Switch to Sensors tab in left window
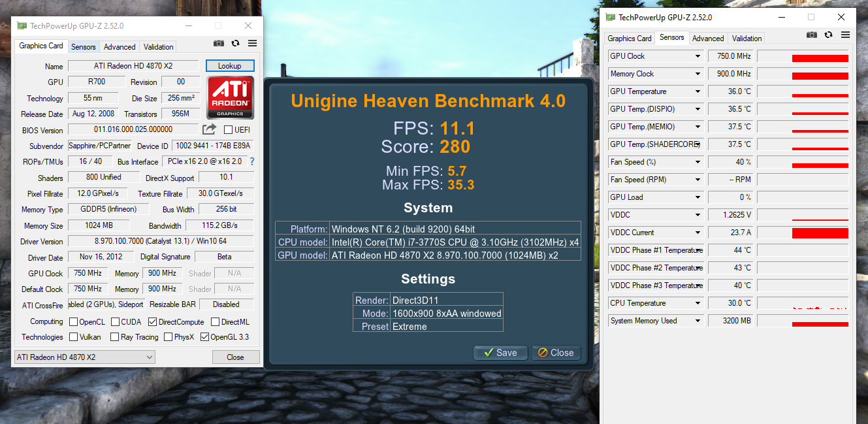The width and height of the screenshot is (868, 424). tap(84, 47)
